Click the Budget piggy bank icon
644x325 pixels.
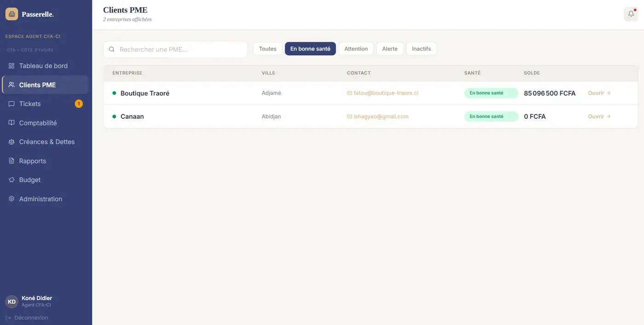point(11,180)
